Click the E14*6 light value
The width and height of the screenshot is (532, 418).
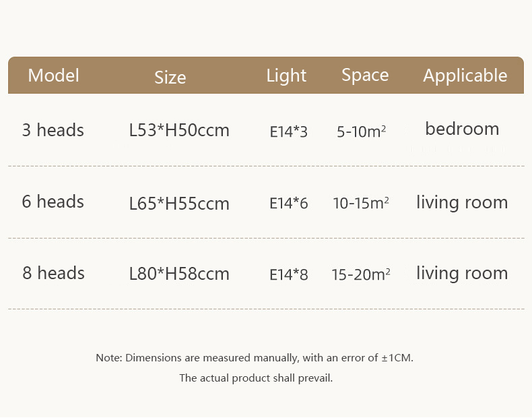[x=289, y=204]
